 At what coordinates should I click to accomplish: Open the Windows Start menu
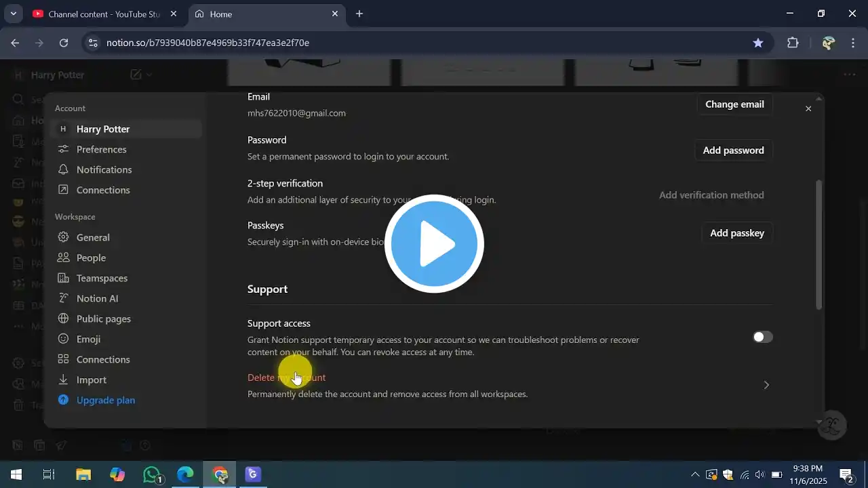16,474
